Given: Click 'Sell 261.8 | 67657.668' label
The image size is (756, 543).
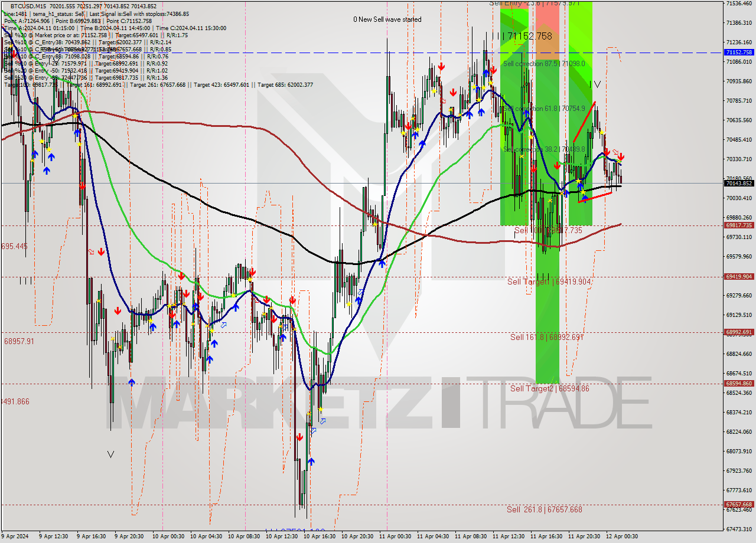Looking at the screenshot, I should [545, 509].
